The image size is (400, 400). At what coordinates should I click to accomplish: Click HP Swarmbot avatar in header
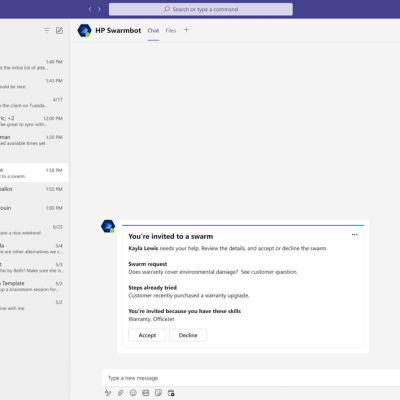tap(84, 30)
